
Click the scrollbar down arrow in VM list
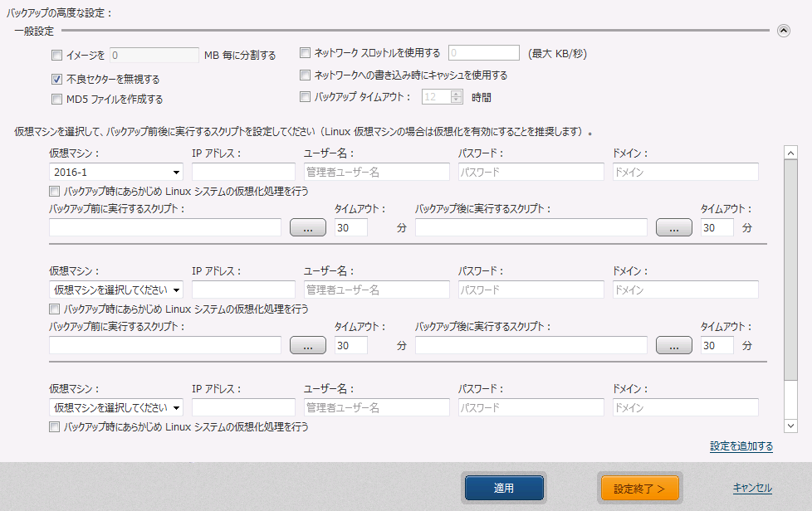[790, 425]
